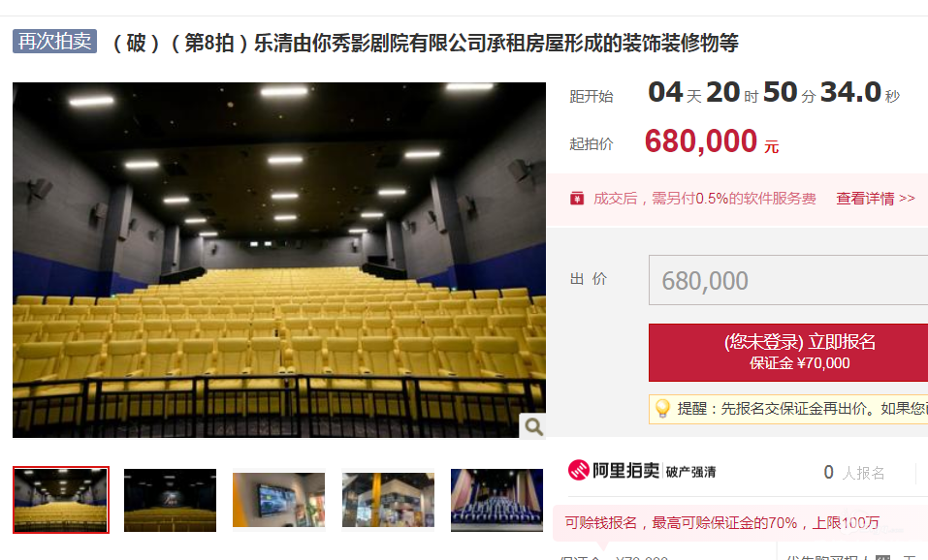Click the 0 人报名 registrants counter

coord(854,473)
